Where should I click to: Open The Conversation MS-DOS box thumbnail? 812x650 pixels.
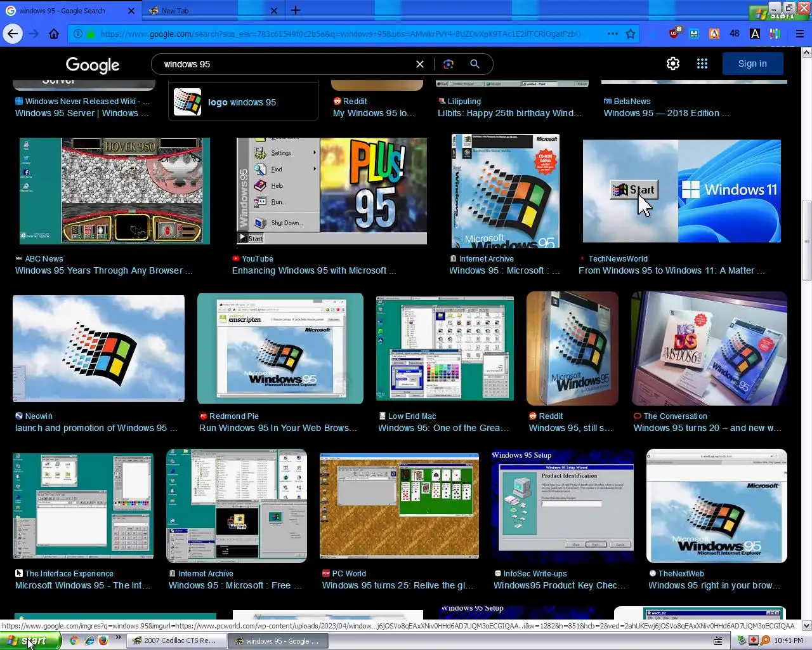coord(709,348)
